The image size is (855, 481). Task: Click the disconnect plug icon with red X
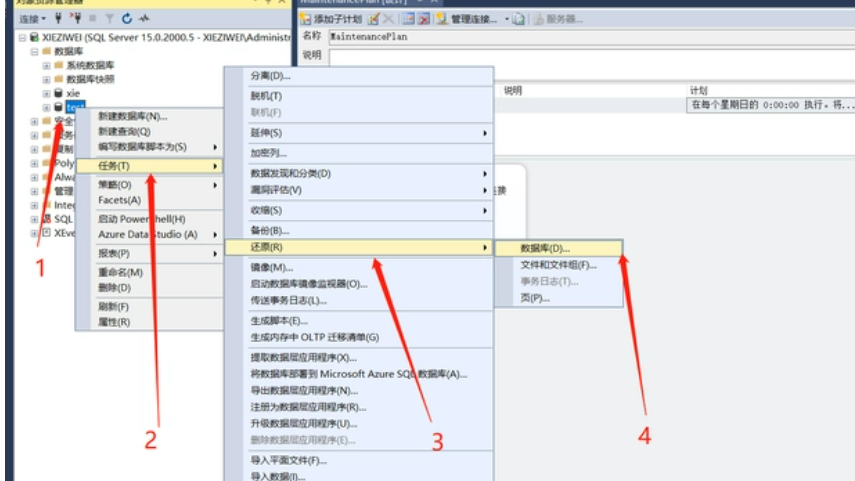coord(76,19)
